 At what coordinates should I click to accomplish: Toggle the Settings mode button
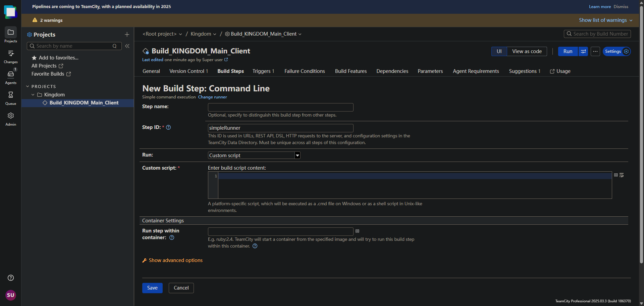tap(617, 51)
